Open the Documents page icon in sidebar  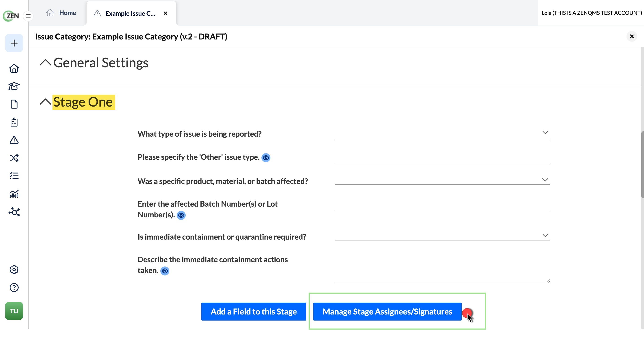[x=14, y=104]
